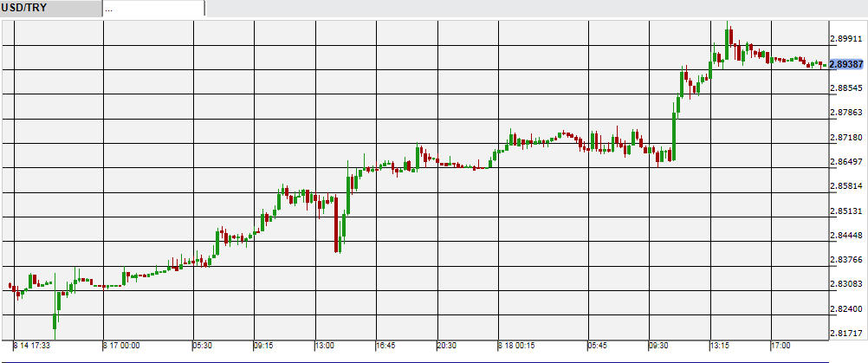Click the 17:00 time axis label
This screenshot has height=363, width=868.
click(x=781, y=345)
